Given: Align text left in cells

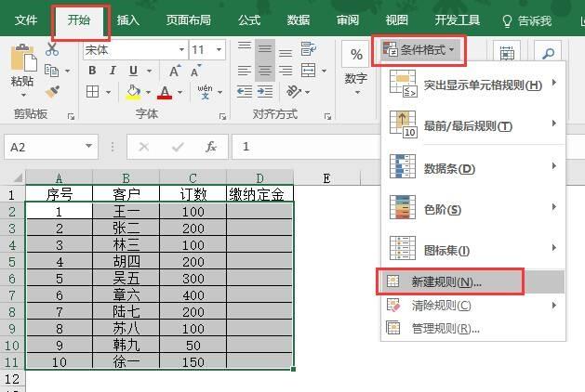Looking at the screenshot, I should 245,71.
